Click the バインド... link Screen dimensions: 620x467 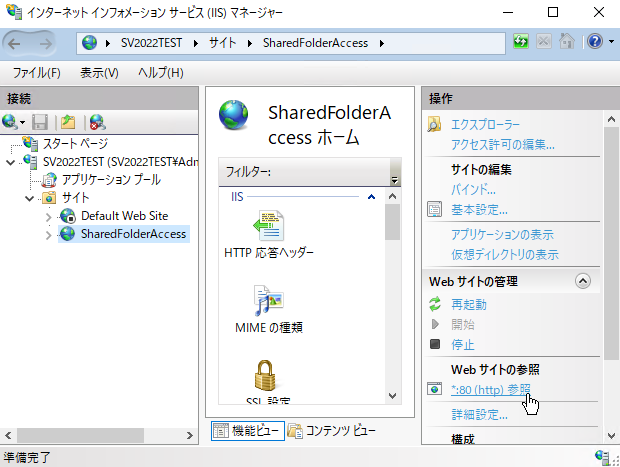point(473,190)
